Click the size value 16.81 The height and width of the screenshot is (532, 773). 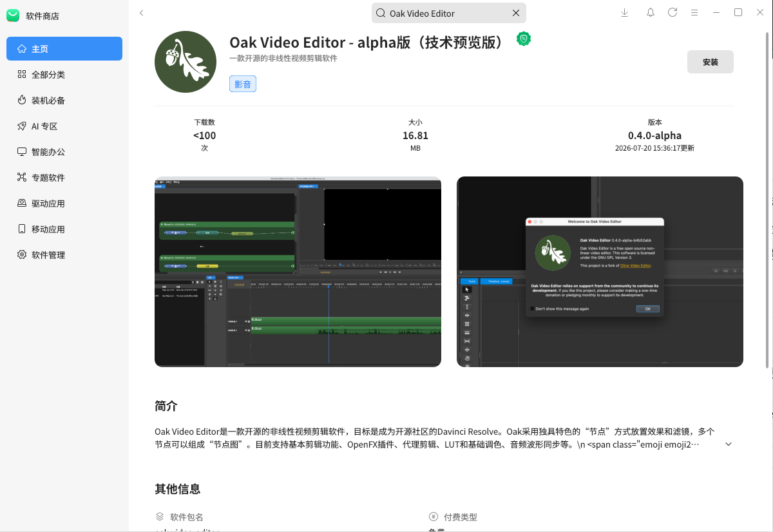point(415,136)
